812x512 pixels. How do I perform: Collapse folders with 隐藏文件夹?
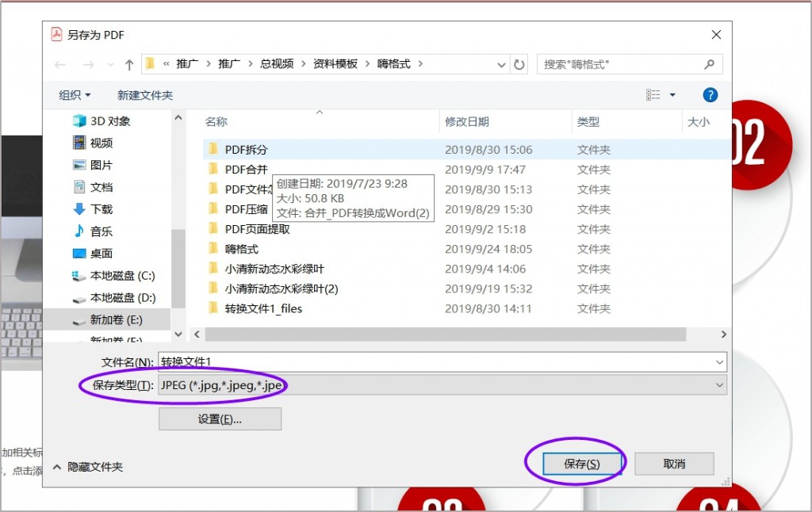[89, 467]
